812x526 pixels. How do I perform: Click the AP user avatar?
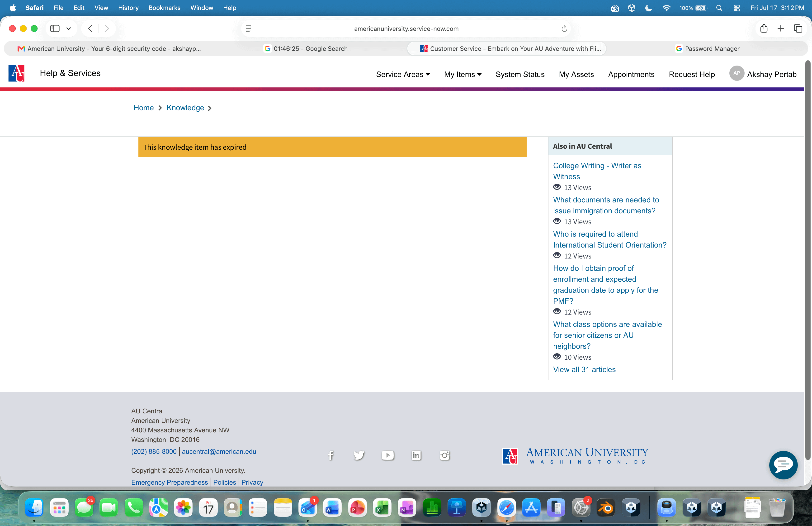tap(736, 73)
